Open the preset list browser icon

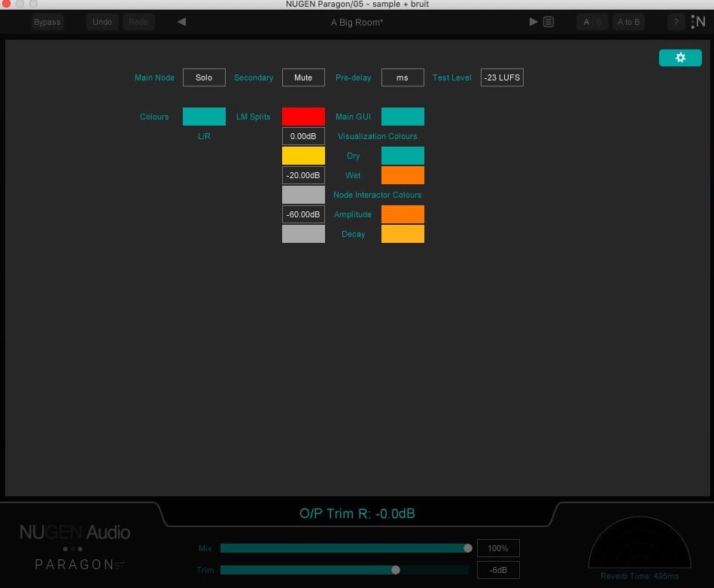(548, 22)
